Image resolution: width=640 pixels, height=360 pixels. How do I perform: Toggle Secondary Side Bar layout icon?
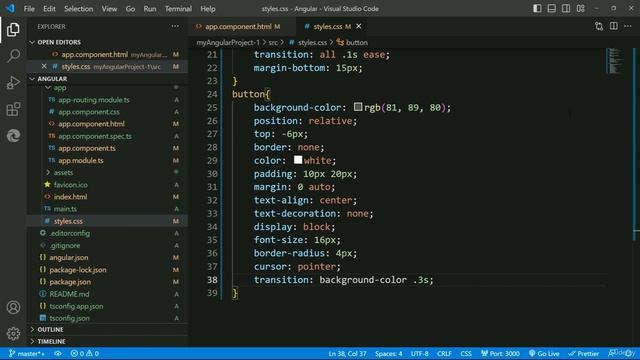coord(566,9)
